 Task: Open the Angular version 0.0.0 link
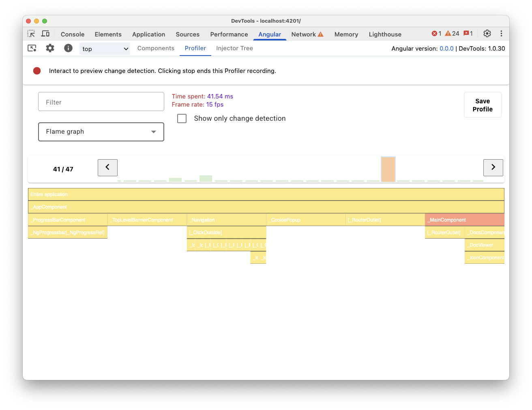pos(447,48)
